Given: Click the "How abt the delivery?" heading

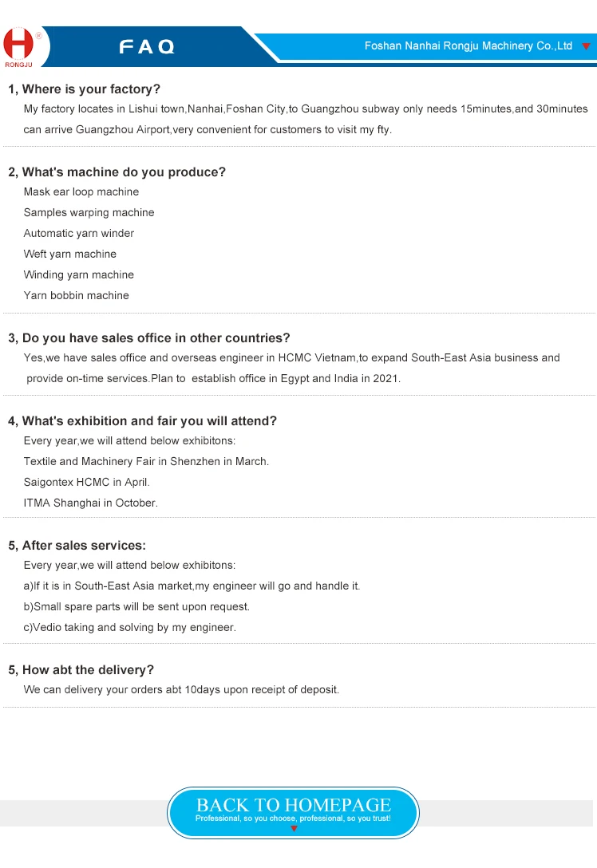Looking at the screenshot, I should click(81, 669).
